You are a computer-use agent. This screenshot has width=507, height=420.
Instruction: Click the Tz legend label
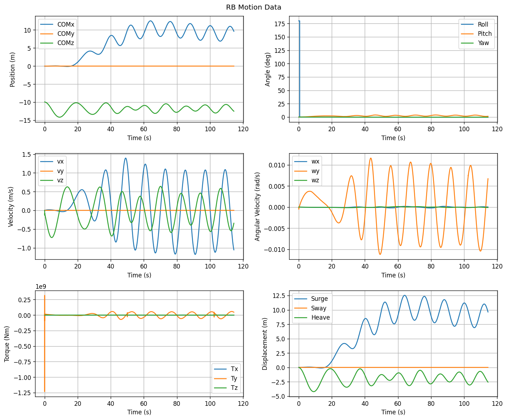[235, 388]
